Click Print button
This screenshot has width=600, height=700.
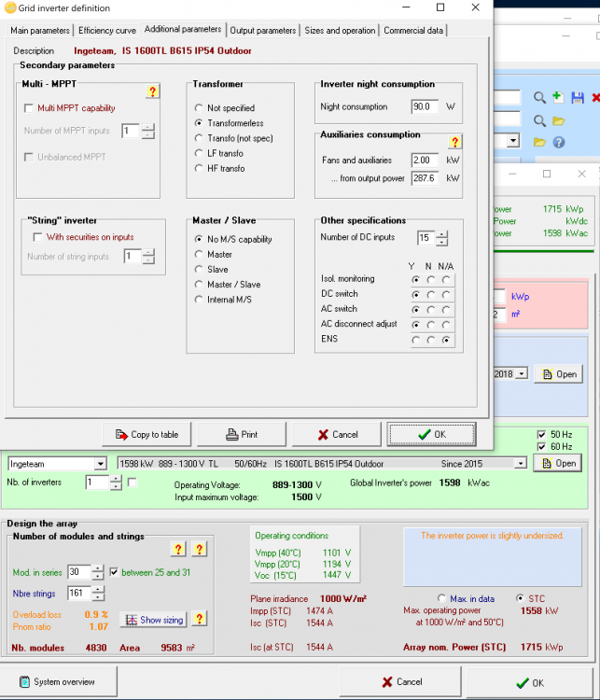[x=242, y=434]
